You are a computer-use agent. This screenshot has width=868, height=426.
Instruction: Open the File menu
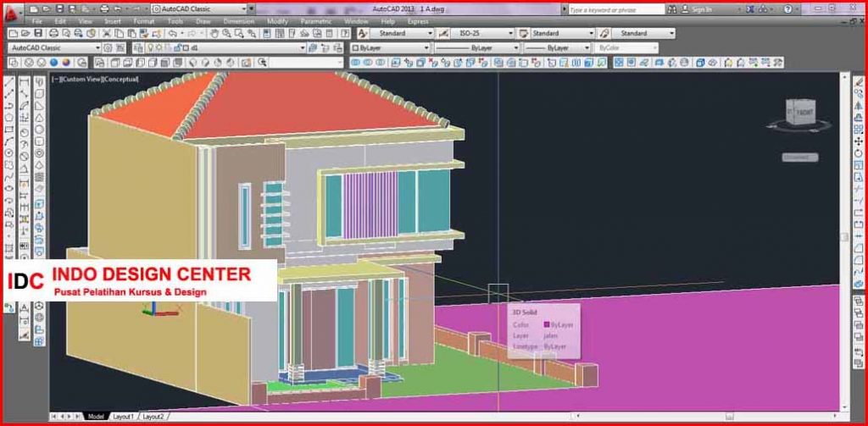37,21
